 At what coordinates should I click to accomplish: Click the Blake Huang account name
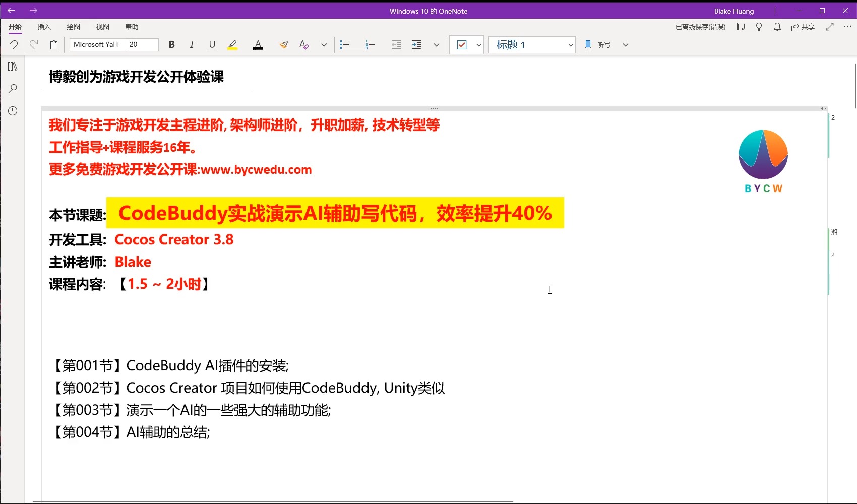click(734, 11)
